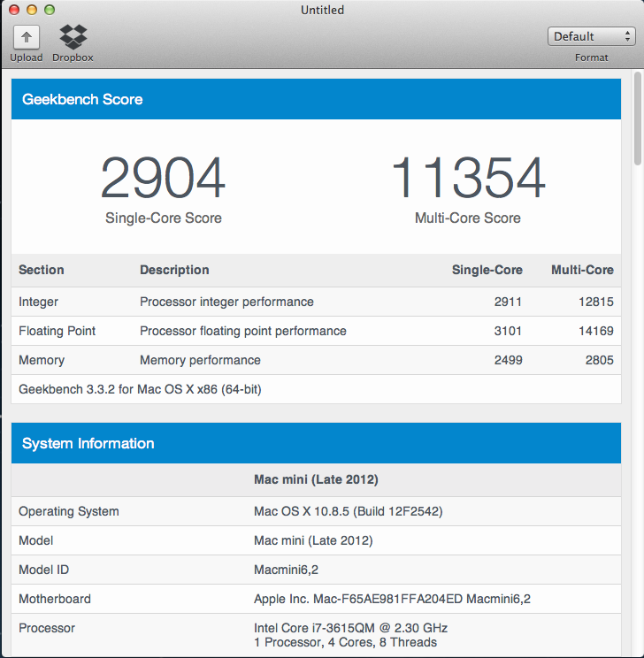
Task: Click the Model row label
Action: point(35,540)
